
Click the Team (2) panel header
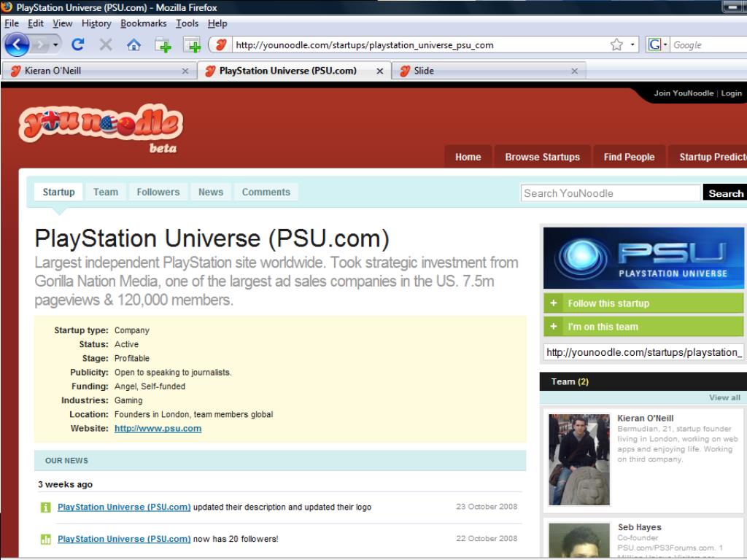pos(643,381)
